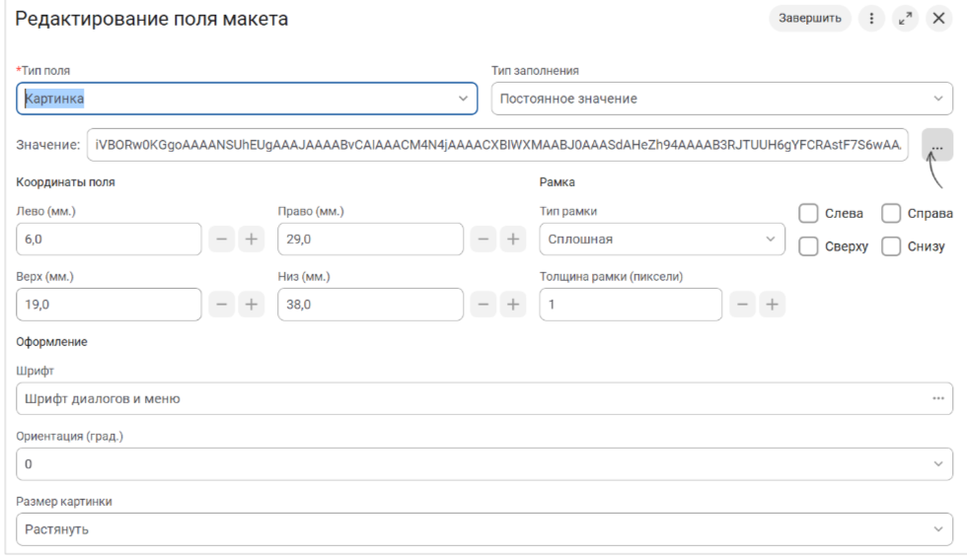Image resolution: width=967 pixels, height=560 pixels.
Task: Click the Право (мм.) input field
Action: click(370, 239)
